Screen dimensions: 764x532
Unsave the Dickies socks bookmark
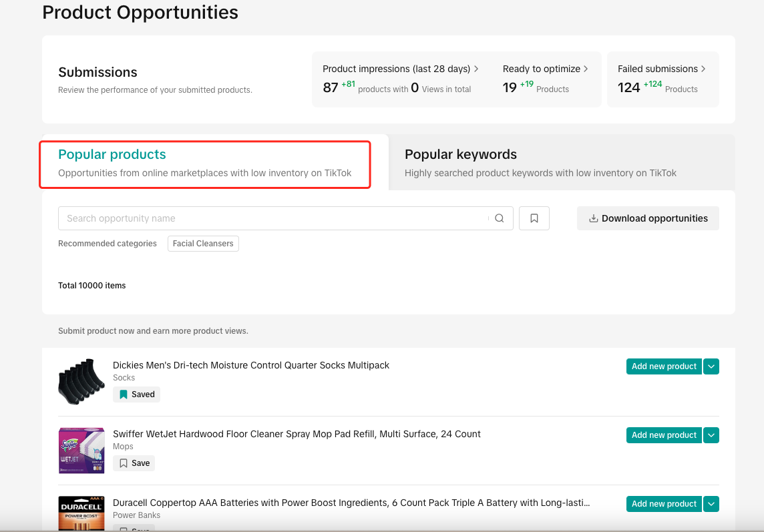pyautogui.click(x=136, y=394)
